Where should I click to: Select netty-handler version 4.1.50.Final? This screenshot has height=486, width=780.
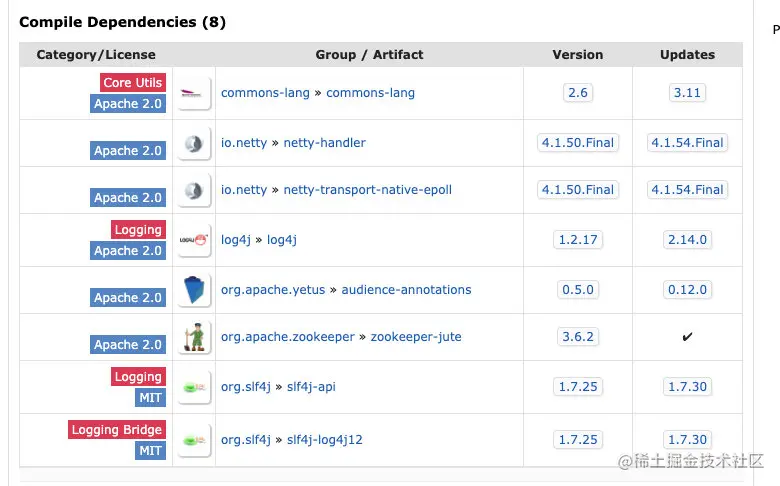click(x=578, y=143)
